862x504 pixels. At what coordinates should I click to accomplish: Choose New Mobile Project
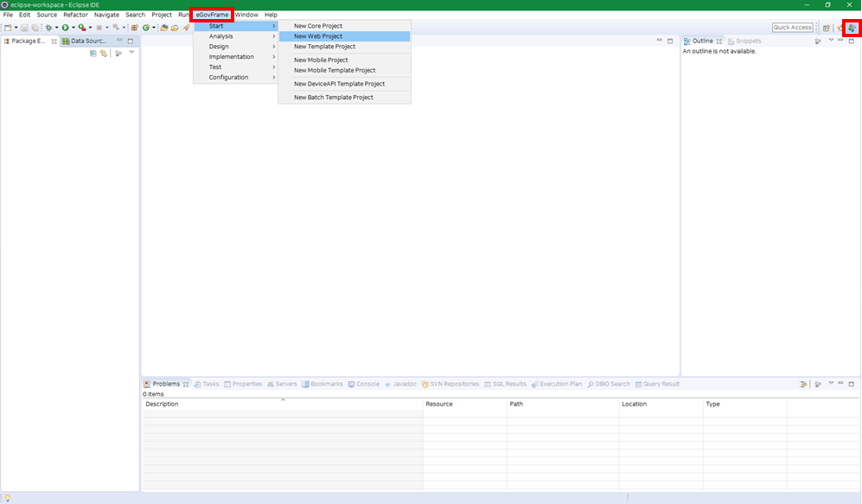pyautogui.click(x=345, y=60)
